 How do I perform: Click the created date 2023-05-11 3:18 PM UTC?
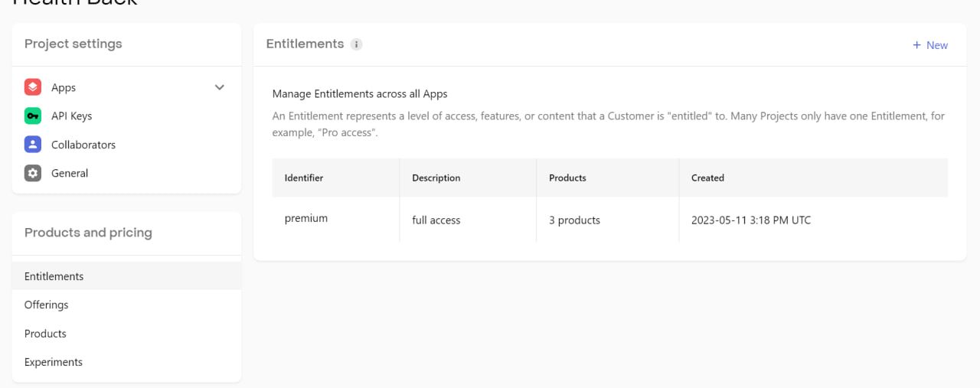coord(751,220)
